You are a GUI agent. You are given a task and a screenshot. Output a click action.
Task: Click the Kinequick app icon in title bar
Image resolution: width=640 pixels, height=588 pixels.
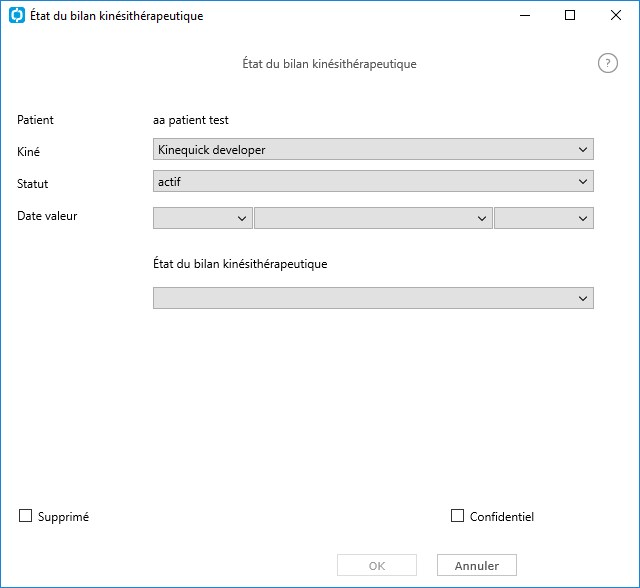click(17, 16)
